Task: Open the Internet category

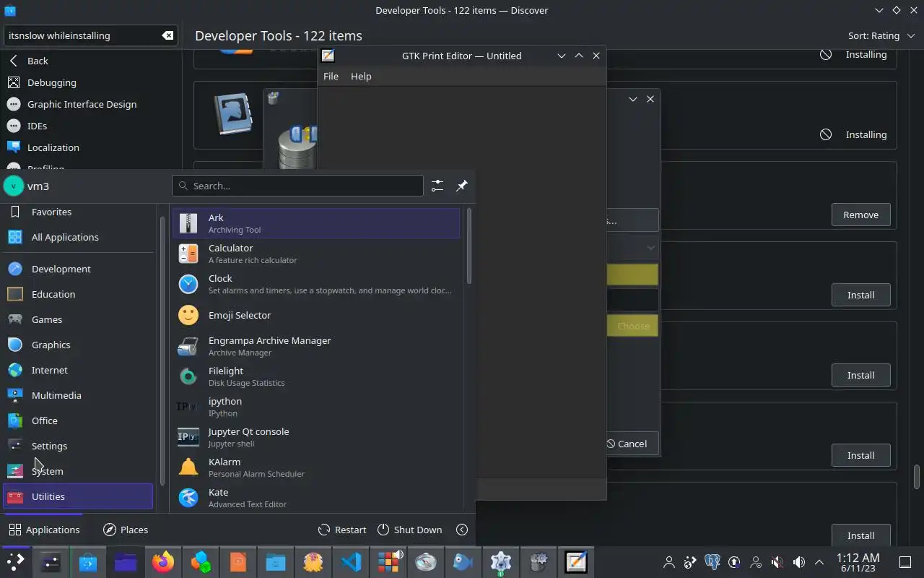Action: [78, 370]
